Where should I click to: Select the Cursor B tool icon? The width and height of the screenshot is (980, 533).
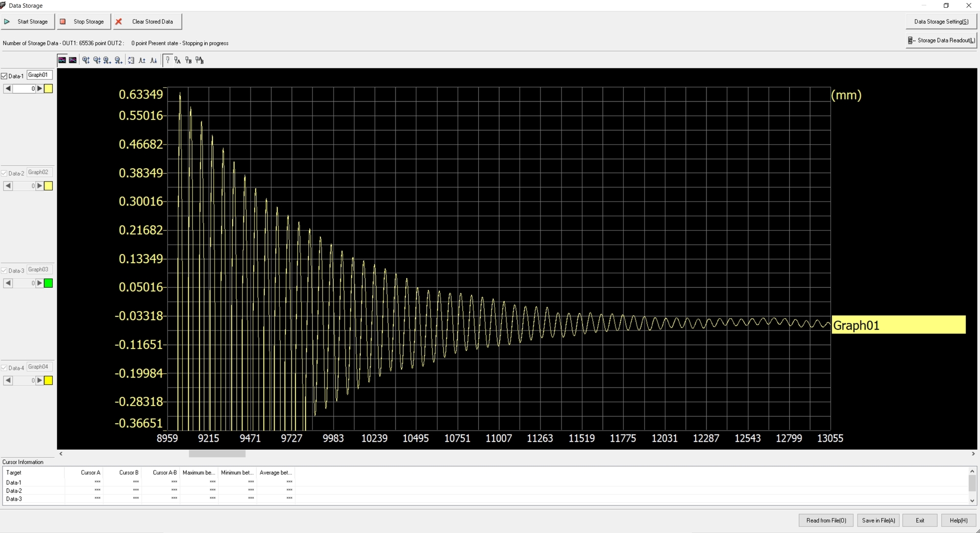coord(188,60)
